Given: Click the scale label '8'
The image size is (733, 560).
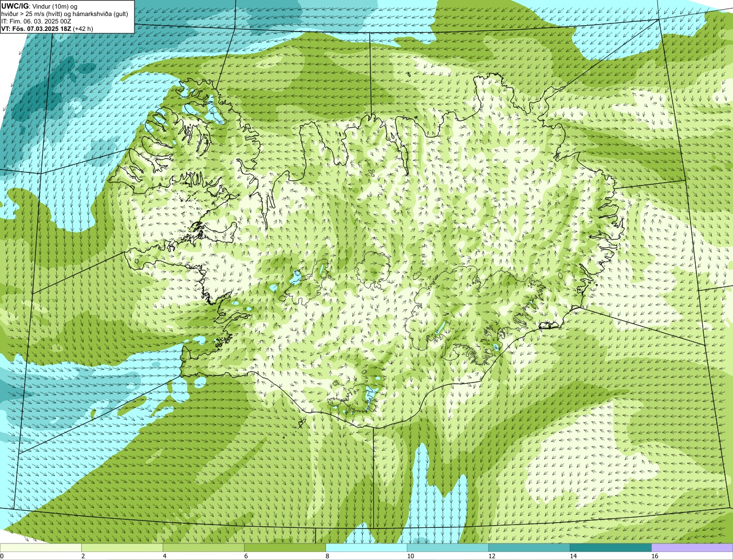Looking at the screenshot, I should 328,556.
